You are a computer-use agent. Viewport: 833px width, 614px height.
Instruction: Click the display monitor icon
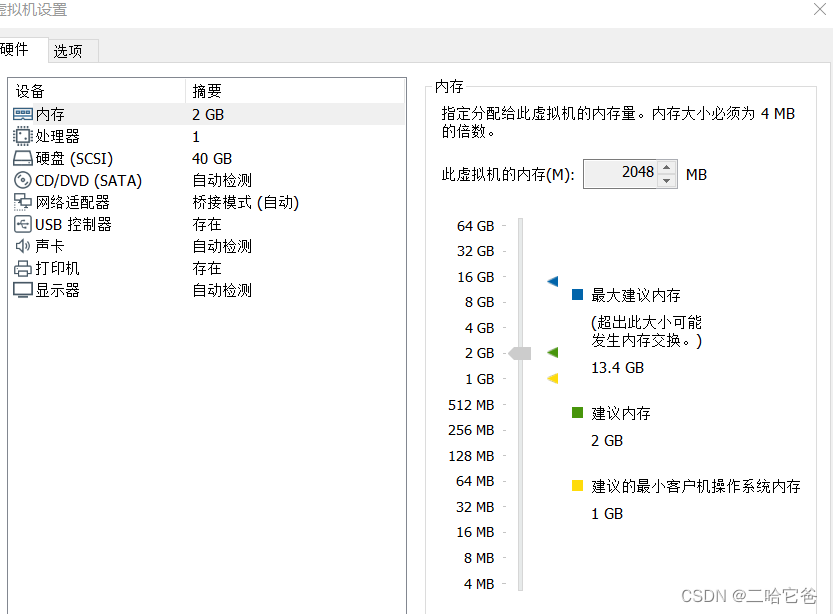tap(23, 291)
